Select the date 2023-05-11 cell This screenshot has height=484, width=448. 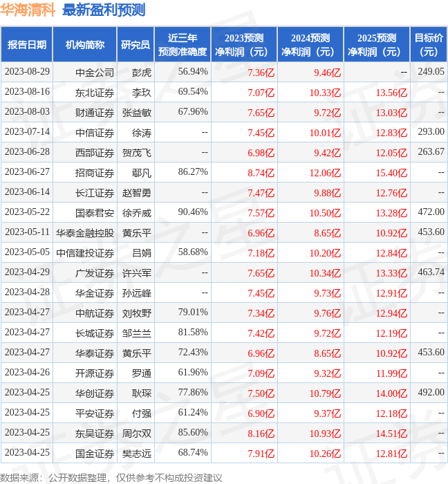pos(27,232)
